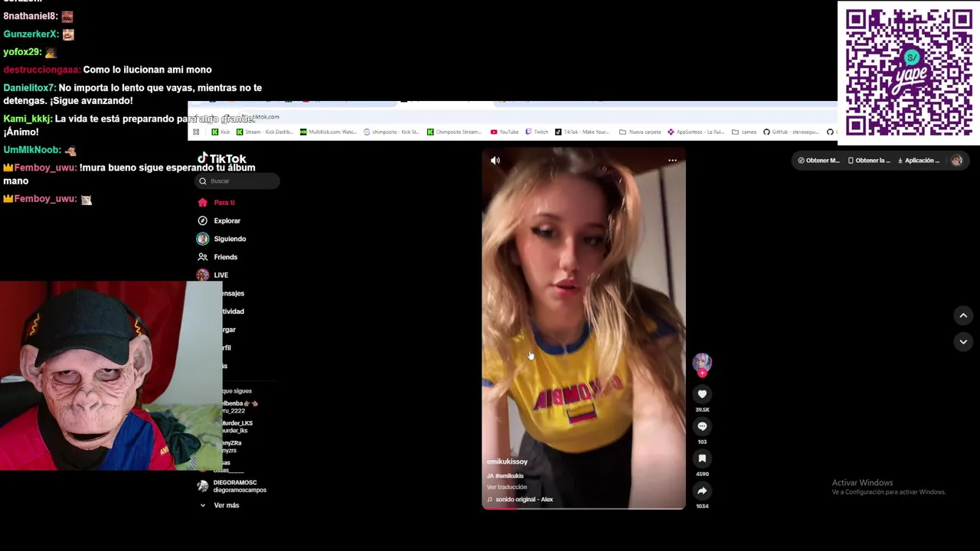Screen dimensions: 980x551
Task: Click chat username GunzerkerX
Action: pyautogui.click(x=31, y=34)
